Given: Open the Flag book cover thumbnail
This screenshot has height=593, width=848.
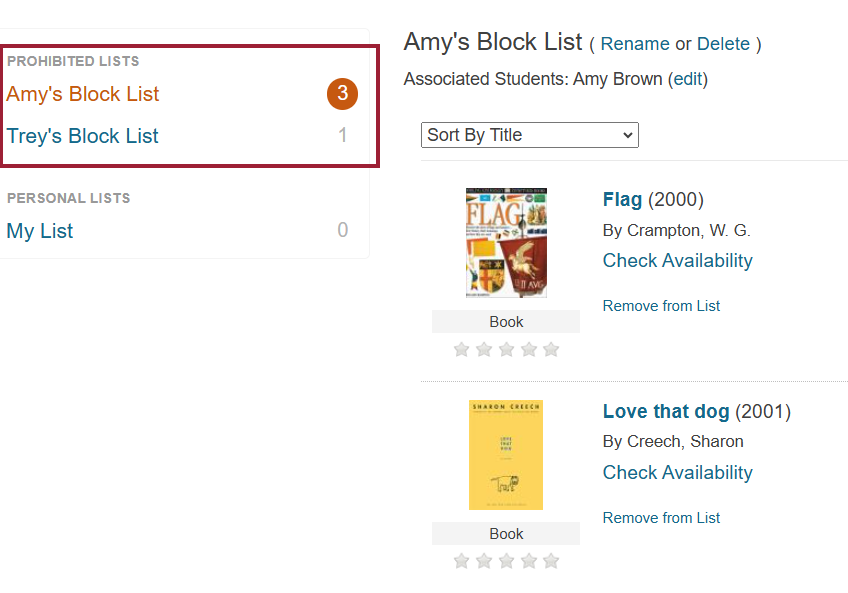Looking at the screenshot, I should coord(506,243).
